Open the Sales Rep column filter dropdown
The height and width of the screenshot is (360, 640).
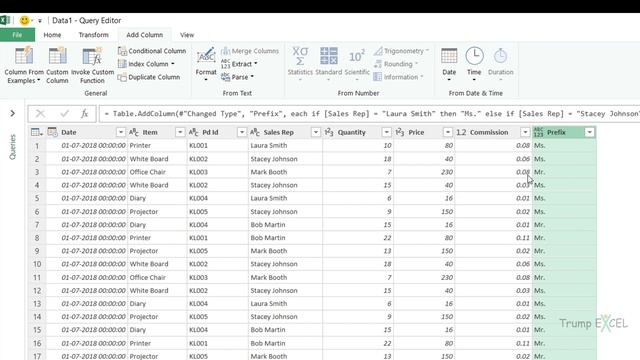click(316, 132)
